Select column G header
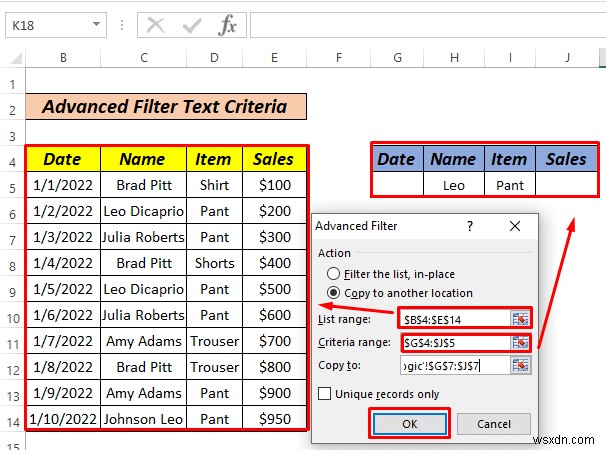The height and width of the screenshot is (450, 606). coord(397,58)
